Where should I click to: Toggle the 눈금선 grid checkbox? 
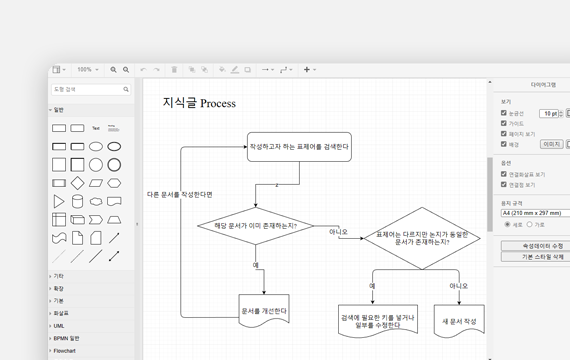pos(503,113)
